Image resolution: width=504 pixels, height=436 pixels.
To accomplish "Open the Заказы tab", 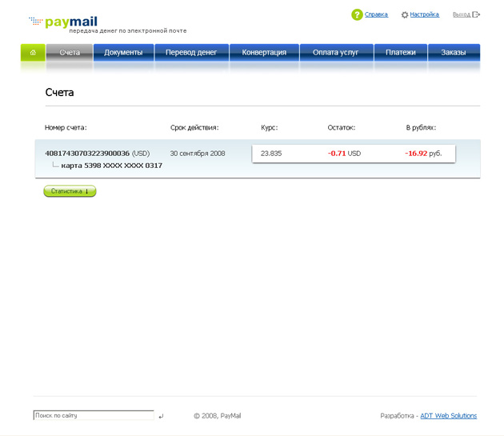I will [453, 53].
